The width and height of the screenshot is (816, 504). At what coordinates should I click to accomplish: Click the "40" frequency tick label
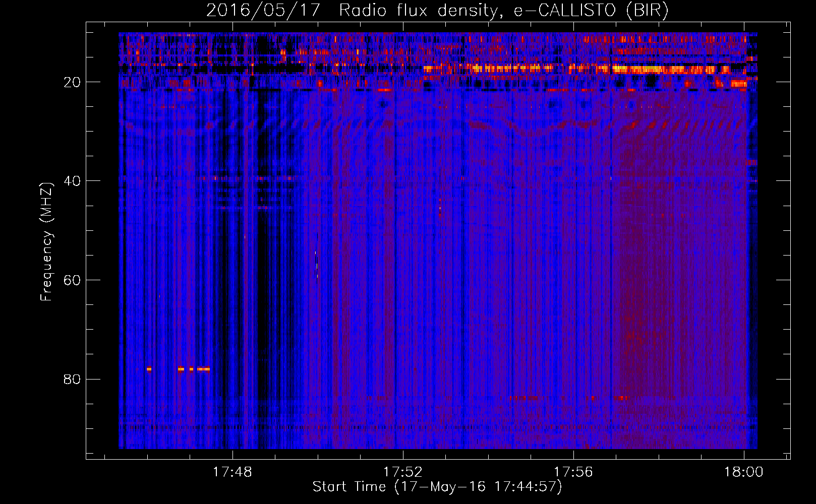tap(72, 181)
